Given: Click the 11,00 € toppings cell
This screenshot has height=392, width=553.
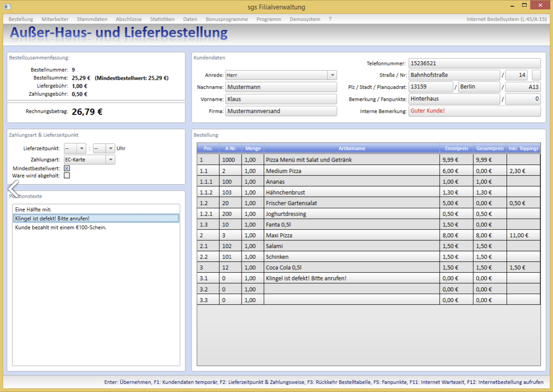Looking at the screenshot, I should (523, 235).
